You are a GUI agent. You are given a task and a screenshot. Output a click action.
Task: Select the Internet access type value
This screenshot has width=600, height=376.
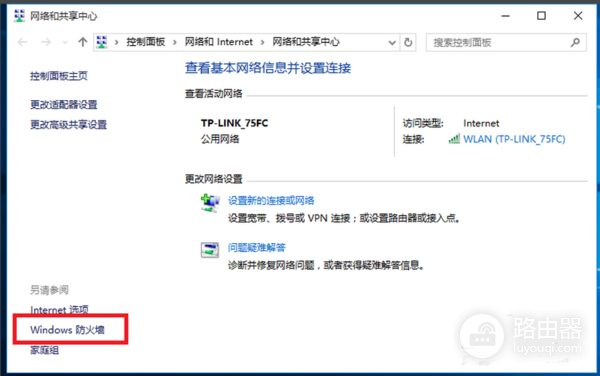pyautogui.click(x=481, y=123)
